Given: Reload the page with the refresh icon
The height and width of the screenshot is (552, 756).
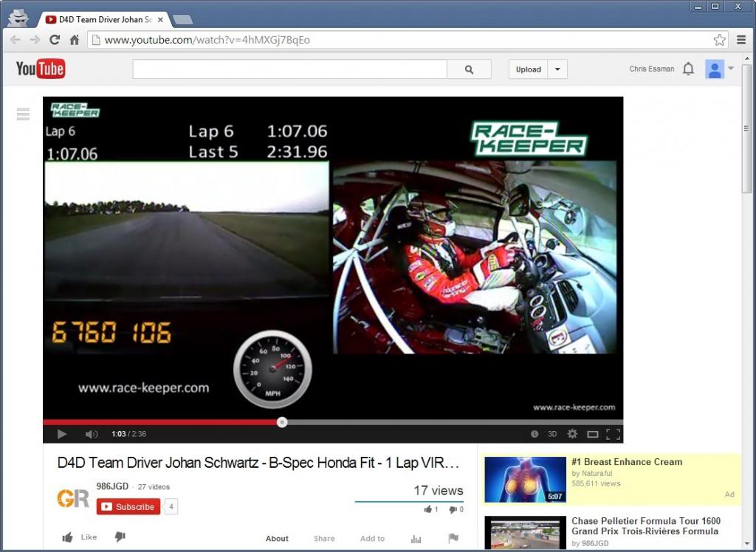Looking at the screenshot, I should (x=55, y=40).
